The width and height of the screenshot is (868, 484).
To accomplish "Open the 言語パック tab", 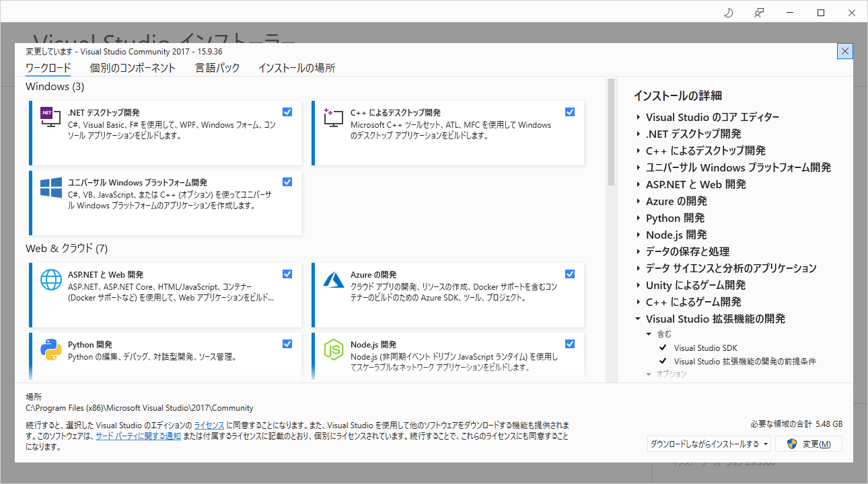I will 217,68.
